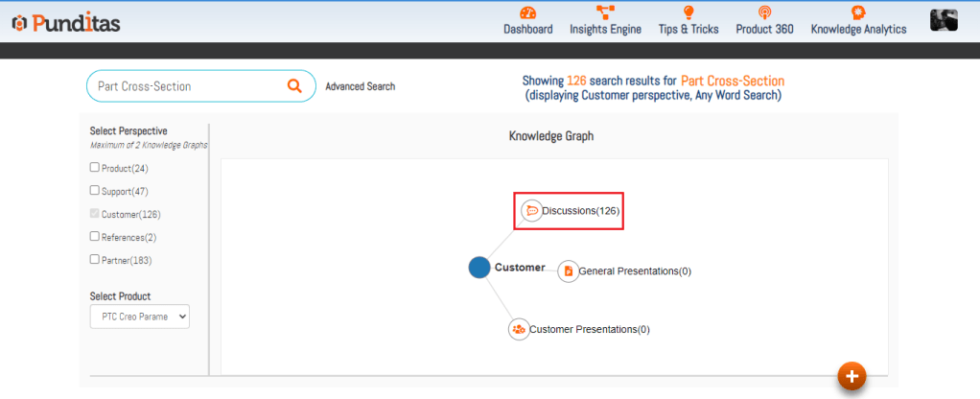Viewport: 980px width, 399px height.
Task: Click the Dashboard gauge icon
Action: 527,12
